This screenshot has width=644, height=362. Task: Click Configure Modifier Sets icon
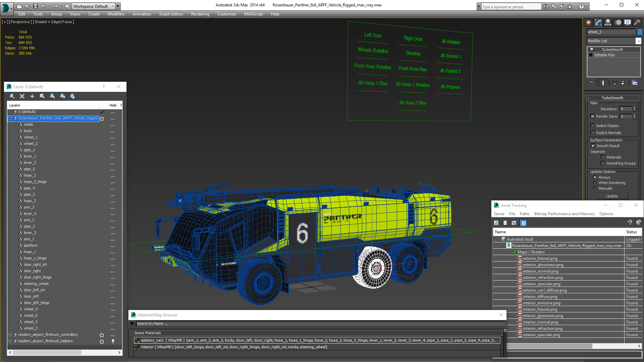coord(635,82)
